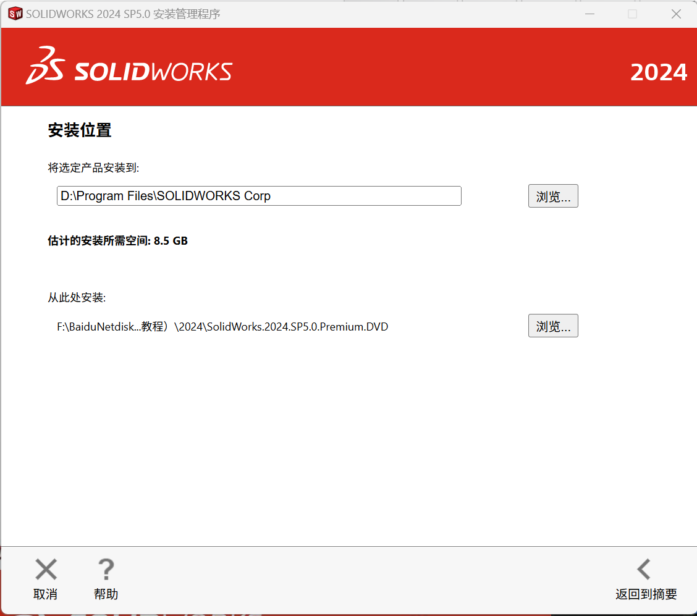The height and width of the screenshot is (616, 697).
Task: Click the 2024 version text in banner
Action: coord(659,72)
